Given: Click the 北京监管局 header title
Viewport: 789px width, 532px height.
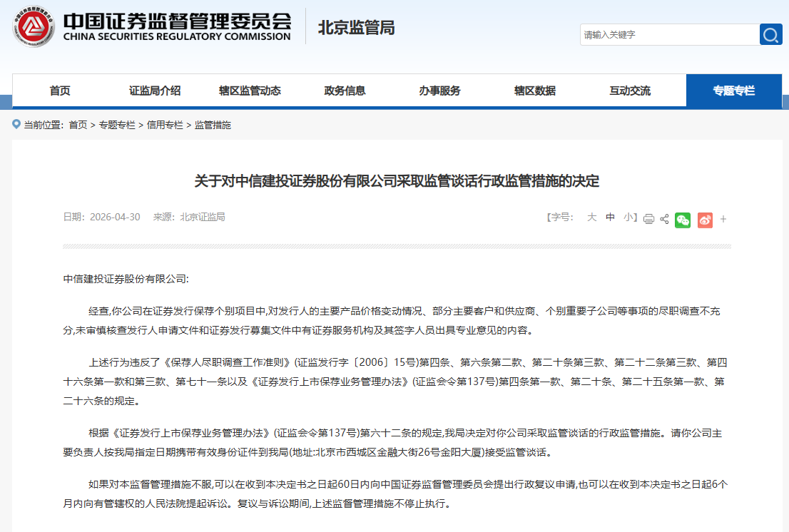Looking at the screenshot, I should pos(356,28).
